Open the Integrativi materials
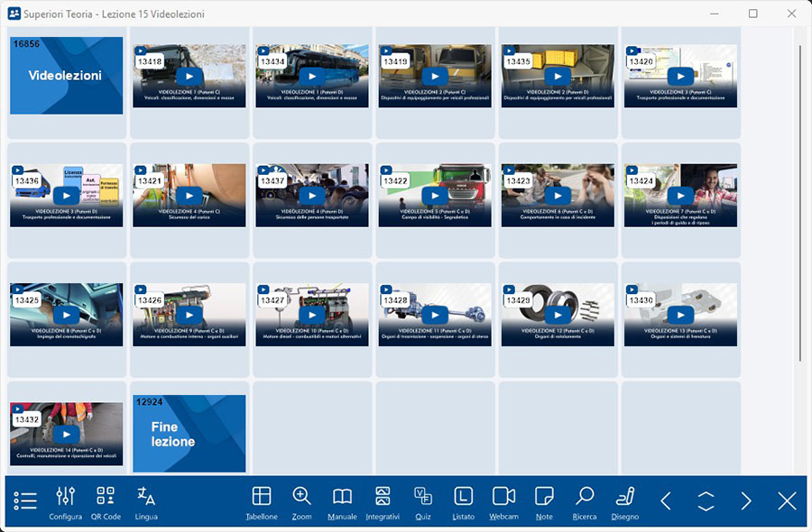The image size is (812, 532). pyautogui.click(x=383, y=501)
